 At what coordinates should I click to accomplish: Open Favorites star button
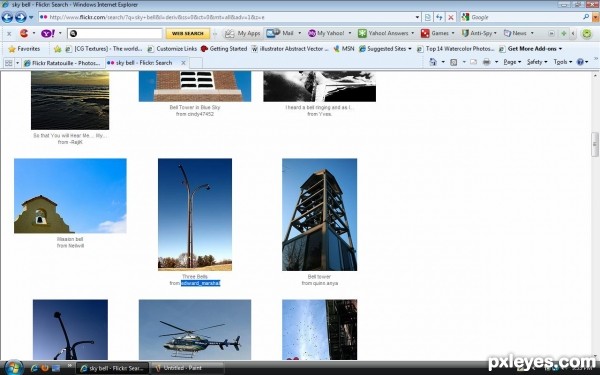click(24, 49)
